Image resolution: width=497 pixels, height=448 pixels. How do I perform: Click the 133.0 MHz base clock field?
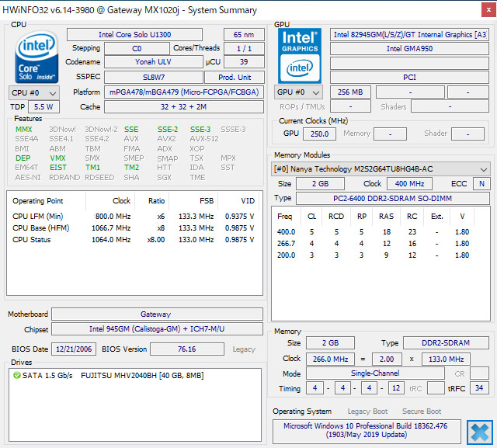click(446, 359)
